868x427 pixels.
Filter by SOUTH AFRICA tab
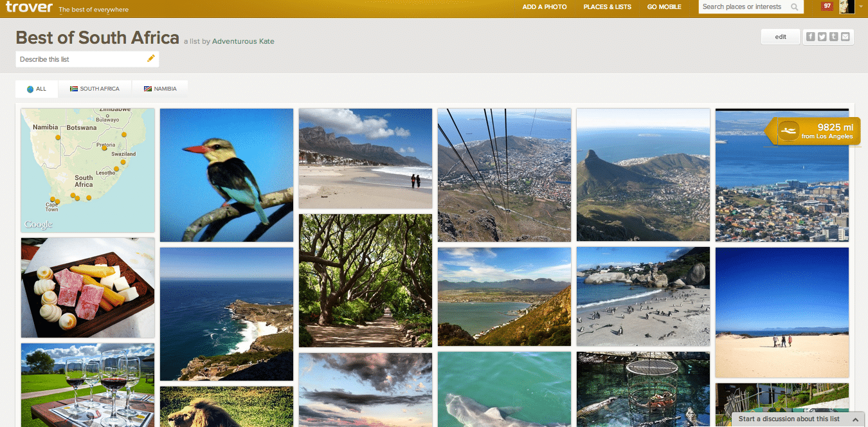pos(95,89)
